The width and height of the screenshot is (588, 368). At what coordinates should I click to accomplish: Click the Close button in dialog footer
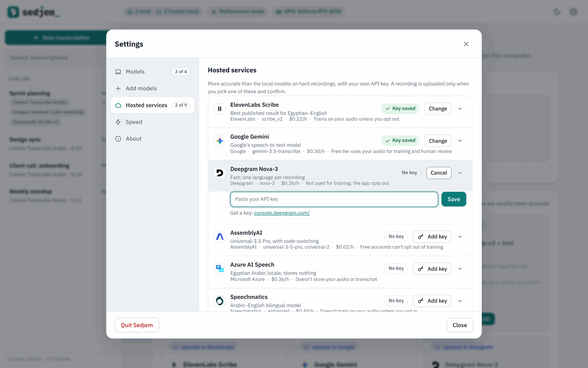(460, 325)
